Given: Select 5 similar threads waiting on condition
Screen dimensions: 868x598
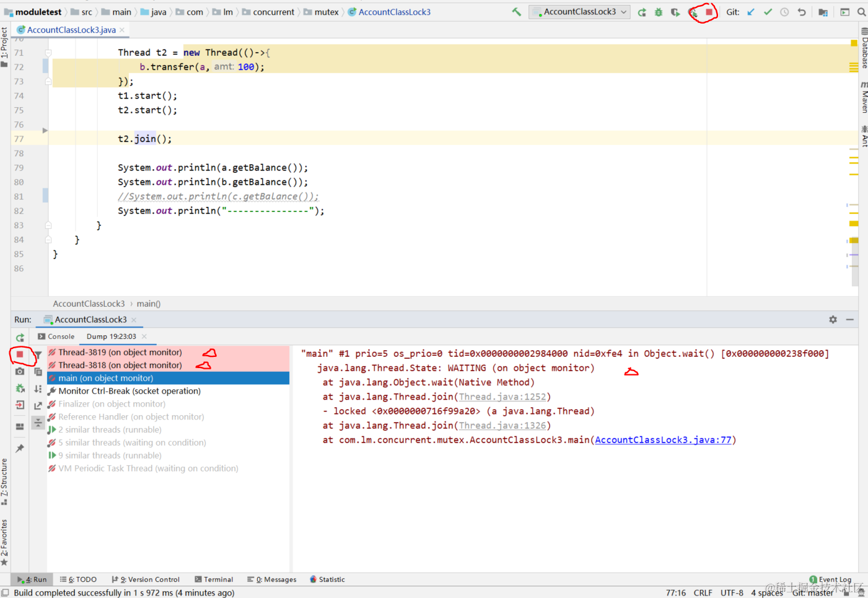Looking at the screenshot, I should click(168, 442).
